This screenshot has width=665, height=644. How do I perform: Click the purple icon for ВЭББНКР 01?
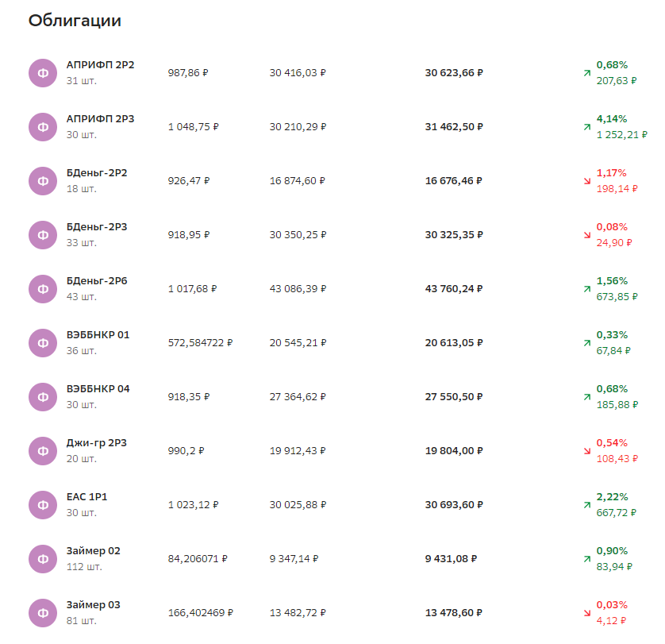click(x=43, y=343)
